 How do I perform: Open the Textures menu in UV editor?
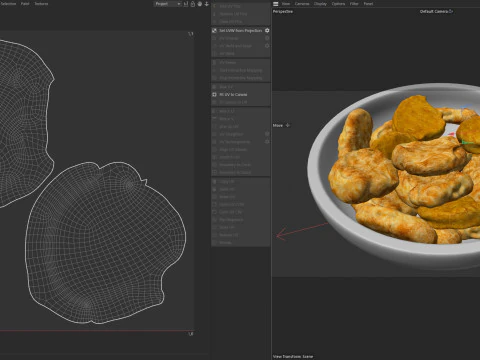41,4
